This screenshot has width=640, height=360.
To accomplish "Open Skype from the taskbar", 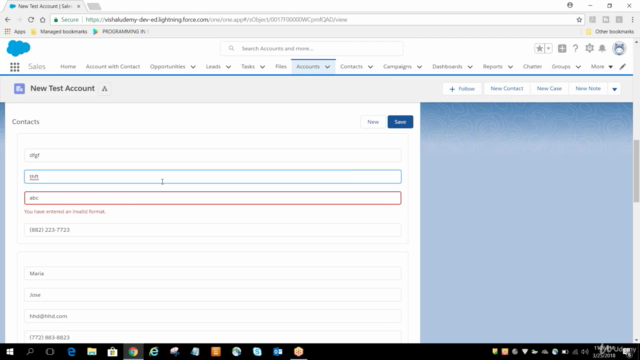I will pyautogui.click(x=257, y=352).
